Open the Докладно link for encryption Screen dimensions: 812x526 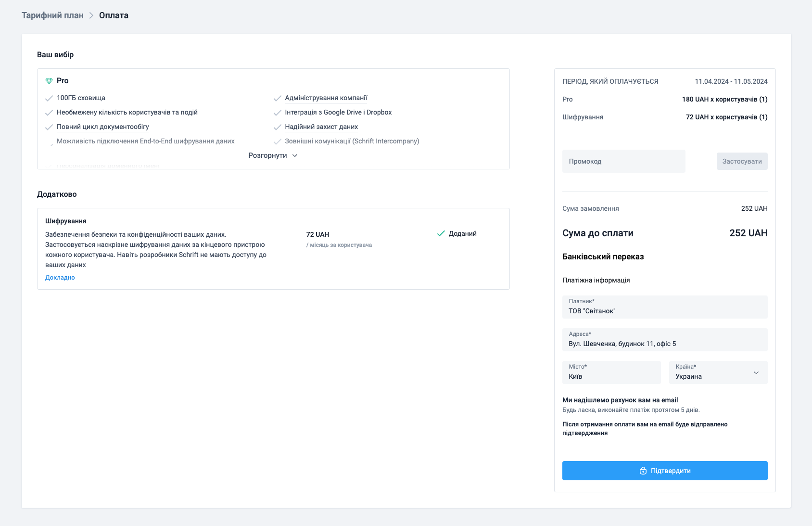[60, 277]
